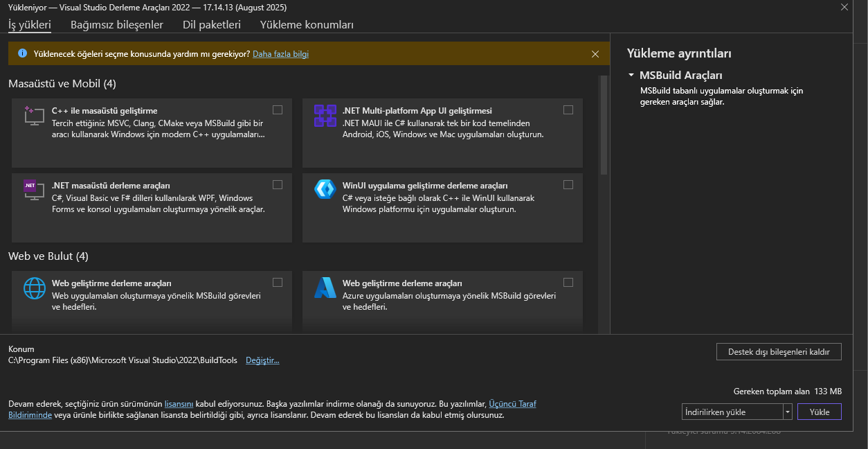This screenshot has height=449, width=868.
Task: Click the info icon in the yellow banner
Action: 22,53
